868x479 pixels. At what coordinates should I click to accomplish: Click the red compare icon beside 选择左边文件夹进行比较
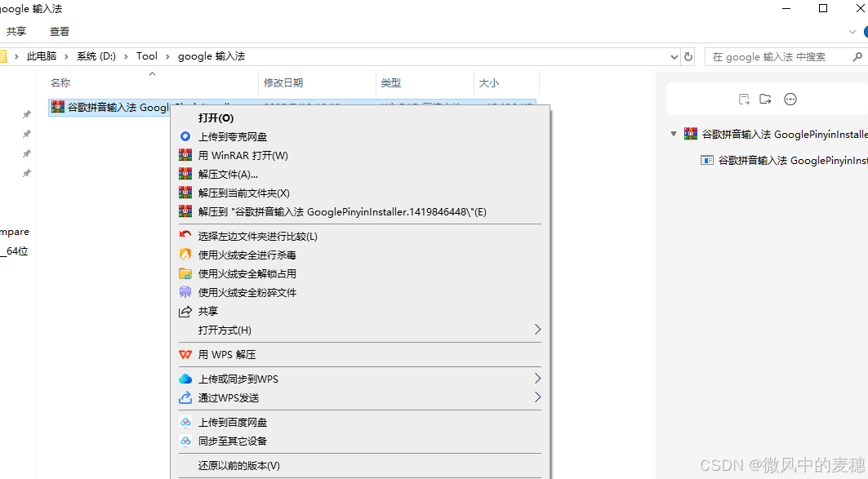tap(185, 235)
